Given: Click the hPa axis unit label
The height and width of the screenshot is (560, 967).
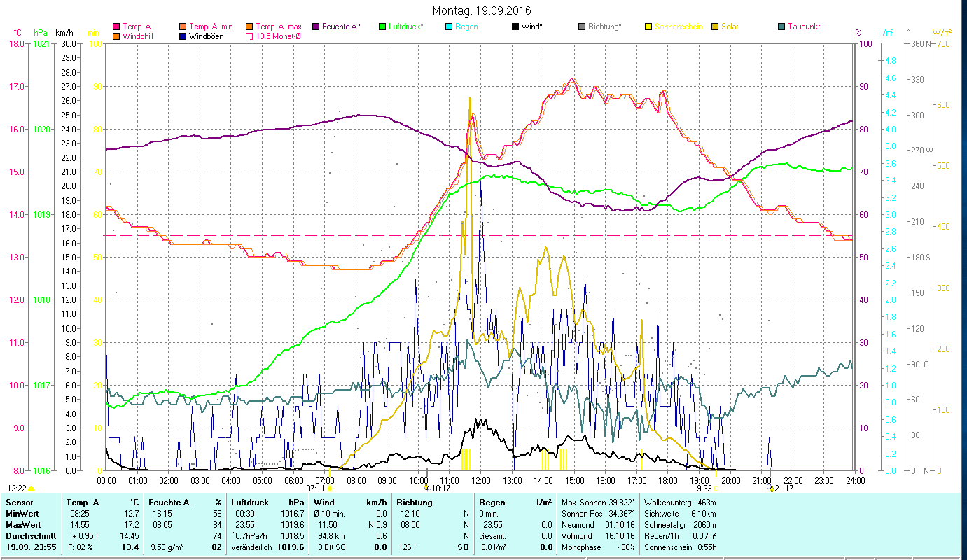Looking at the screenshot, I should tap(41, 33).
